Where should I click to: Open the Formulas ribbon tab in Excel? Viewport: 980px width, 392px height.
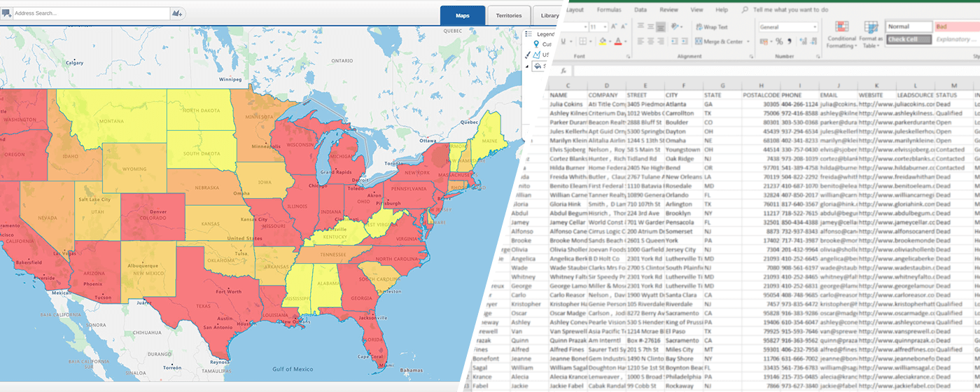(609, 10)
